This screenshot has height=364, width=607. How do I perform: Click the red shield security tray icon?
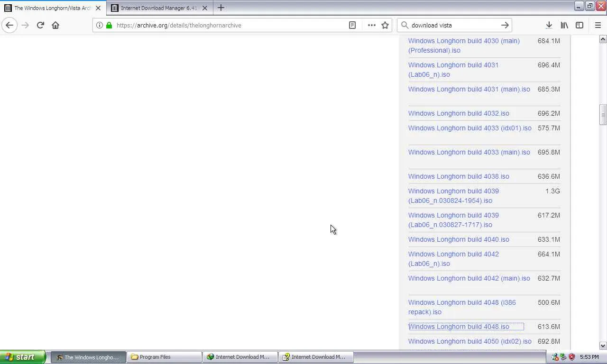coord(572,357)
